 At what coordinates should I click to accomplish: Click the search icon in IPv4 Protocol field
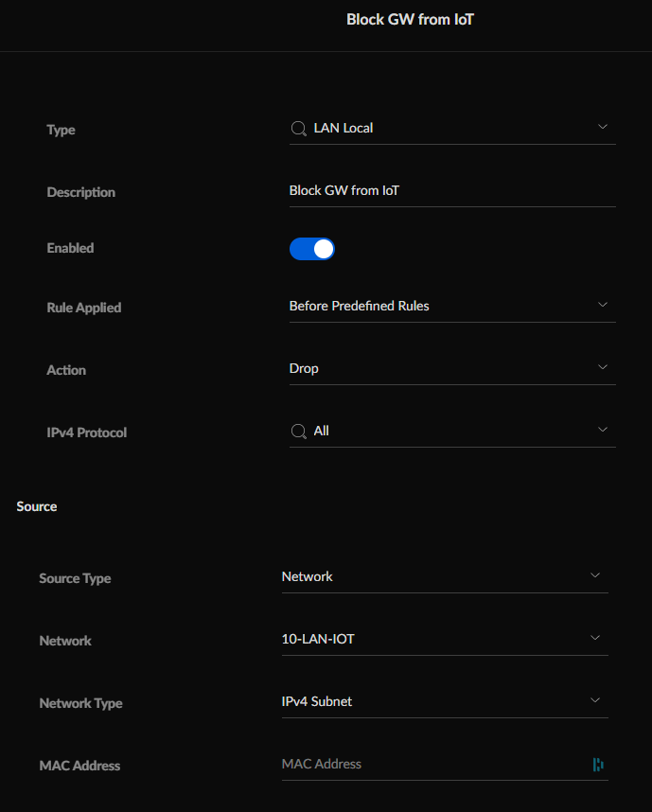tap(299, 432)
